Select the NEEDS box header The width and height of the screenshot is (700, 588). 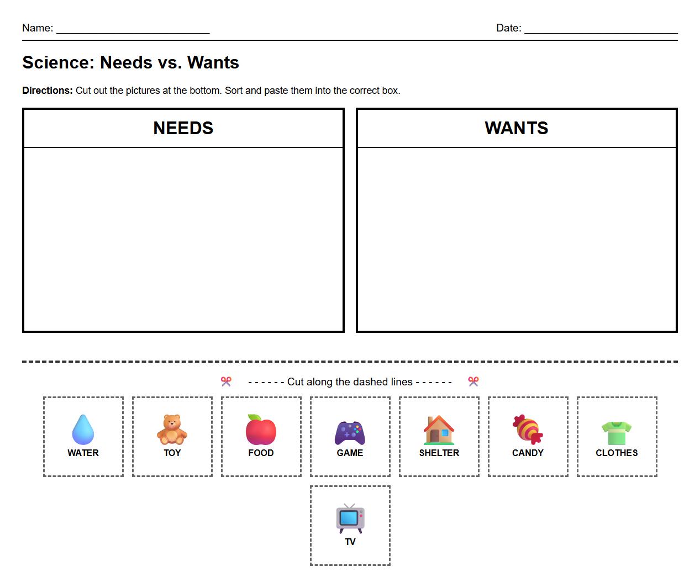tap(183, 128)
